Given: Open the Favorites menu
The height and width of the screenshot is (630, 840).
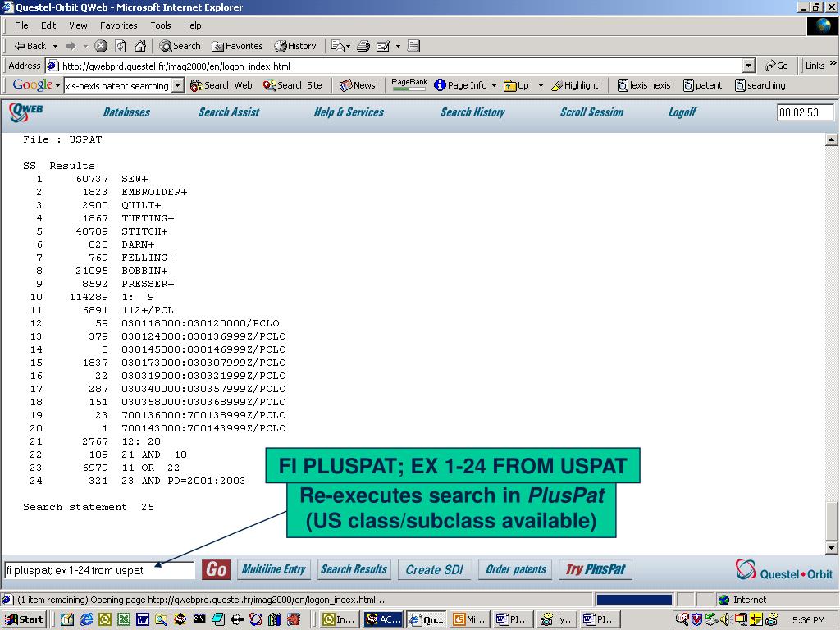Looking at the screenshot, I should 118,25.
